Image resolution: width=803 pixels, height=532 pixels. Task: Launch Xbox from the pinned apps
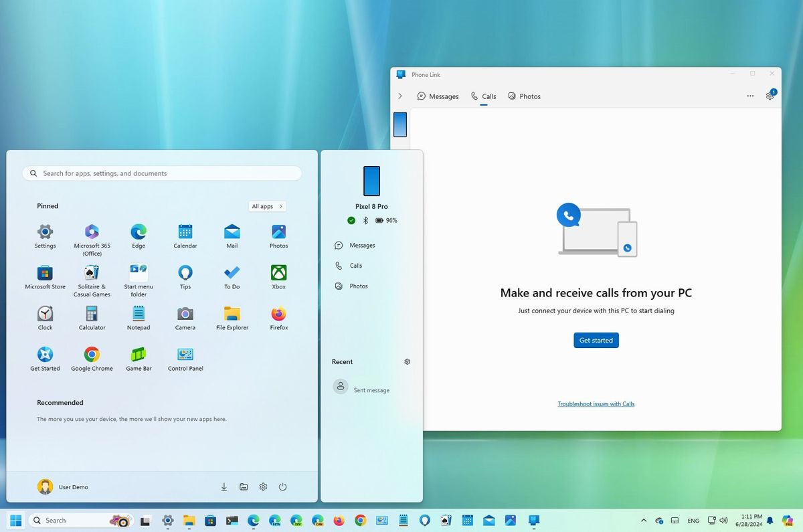click(x=278, y=274)
